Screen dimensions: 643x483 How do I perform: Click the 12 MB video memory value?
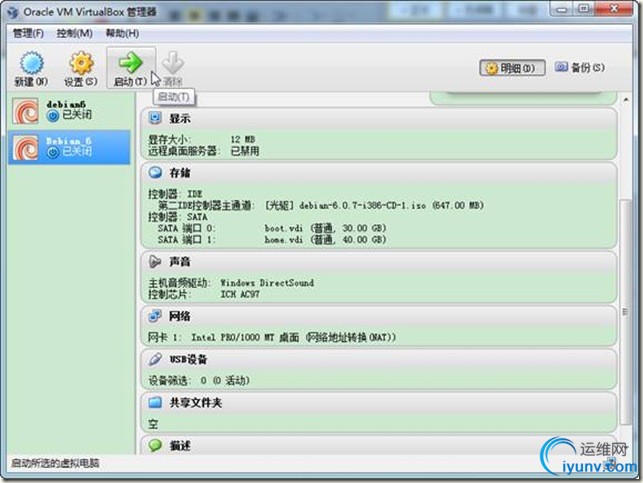(x=242, y=139)
